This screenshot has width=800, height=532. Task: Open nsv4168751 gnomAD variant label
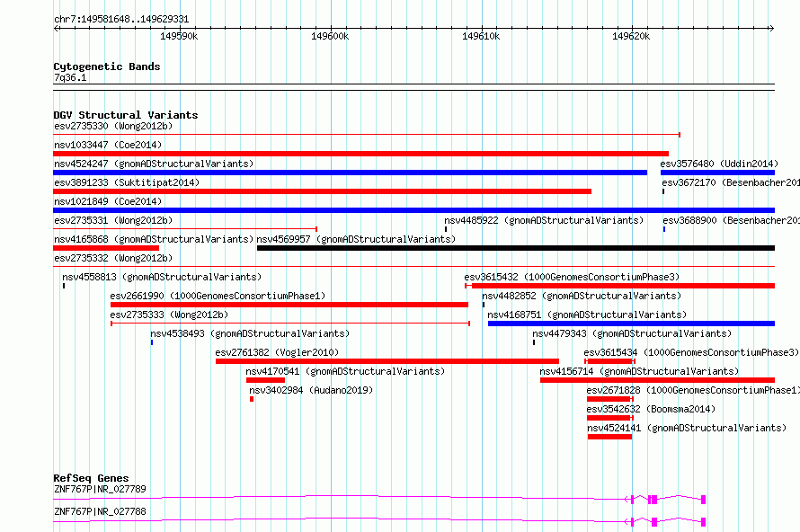pos(587,315)
